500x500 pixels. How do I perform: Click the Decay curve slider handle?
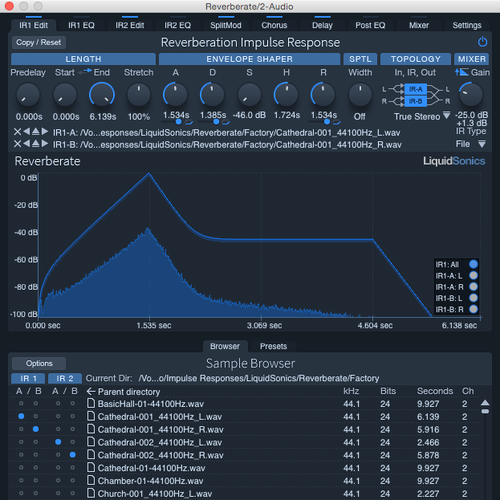pos(216,122)
